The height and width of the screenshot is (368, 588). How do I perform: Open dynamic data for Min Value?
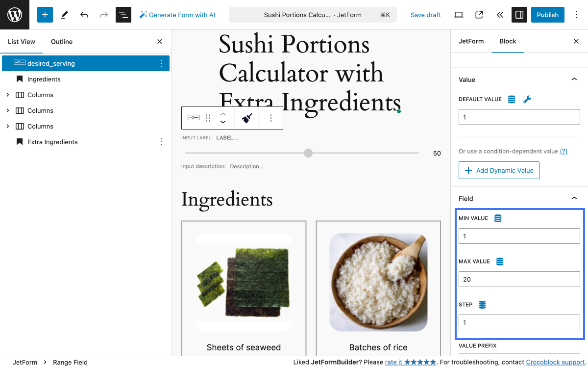[498, 218]
